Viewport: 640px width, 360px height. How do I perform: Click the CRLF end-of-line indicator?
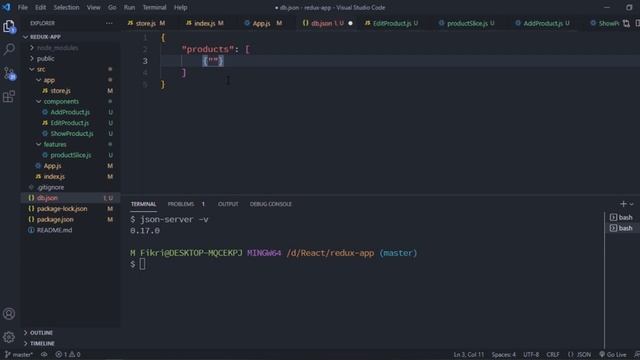coord(553,355)
